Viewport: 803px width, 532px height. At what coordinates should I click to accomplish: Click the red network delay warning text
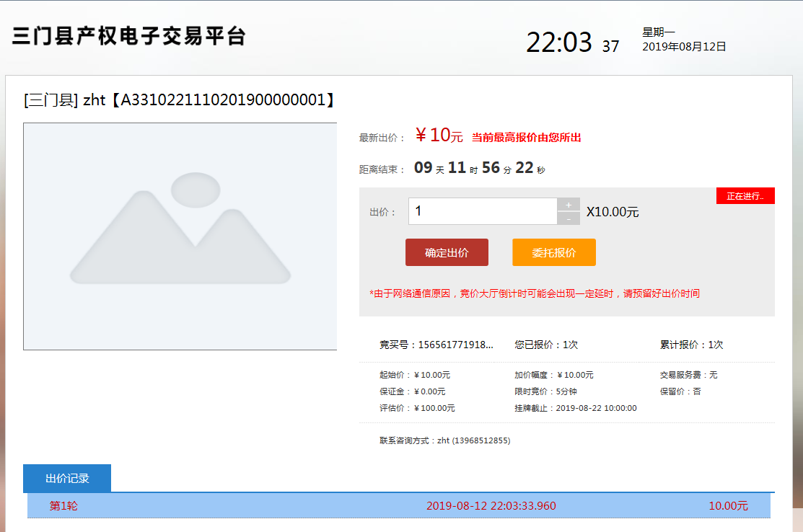click(x=535, y=293)
